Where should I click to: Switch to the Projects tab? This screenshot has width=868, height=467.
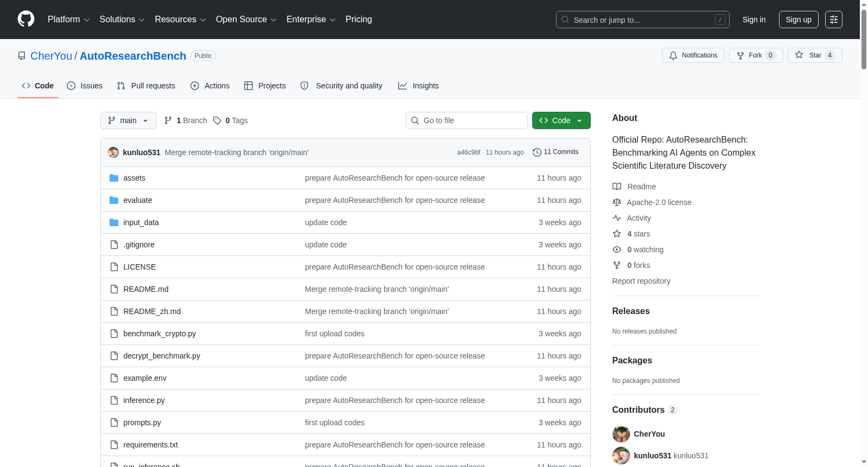pos(265,86)
